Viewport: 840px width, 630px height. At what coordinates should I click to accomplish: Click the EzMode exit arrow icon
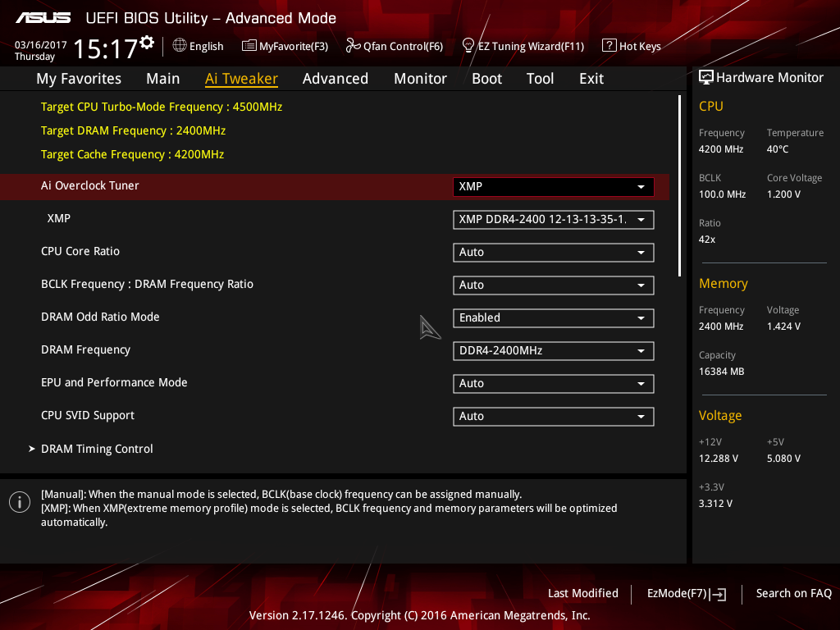(x=719, y=594)
